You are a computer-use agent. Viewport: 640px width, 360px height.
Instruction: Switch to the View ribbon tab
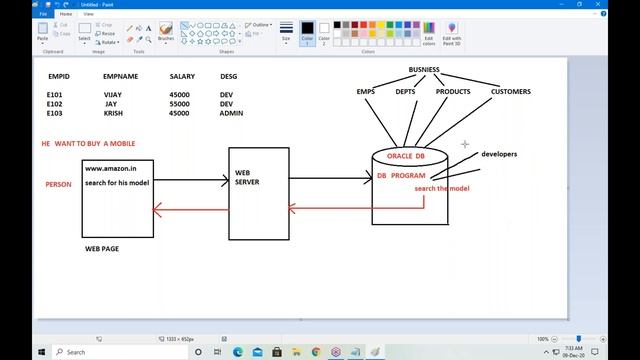coord(88,14)
